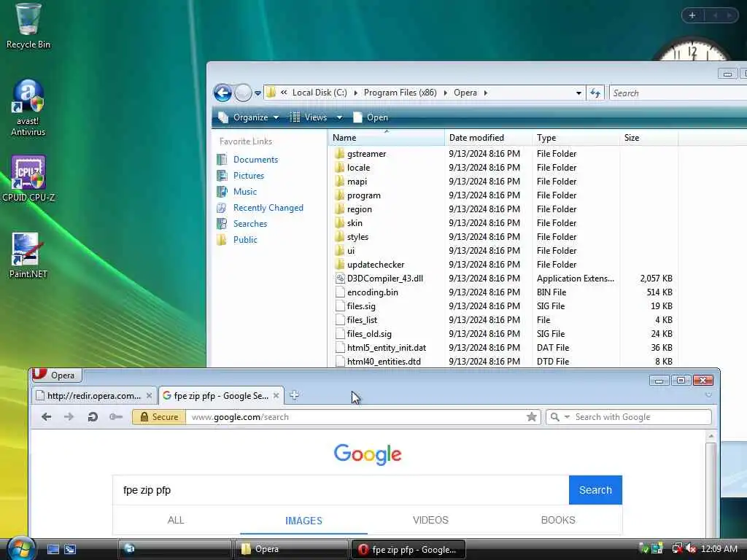Bookmark page with the star icon
Image resolution: width=747 pixels, height=560 pixels.
(x=532, y=417)
